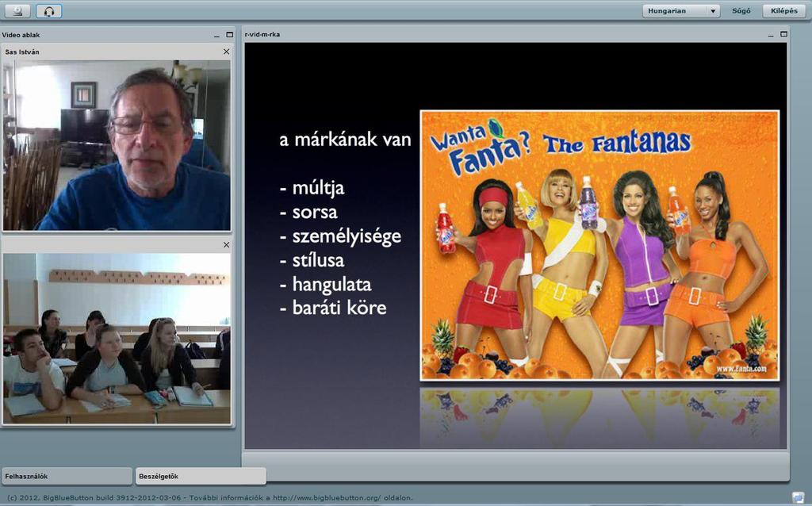The image size is (812, 506).
Task: Click the Fanta Fantanas slide image
Action: coord(599,246)
